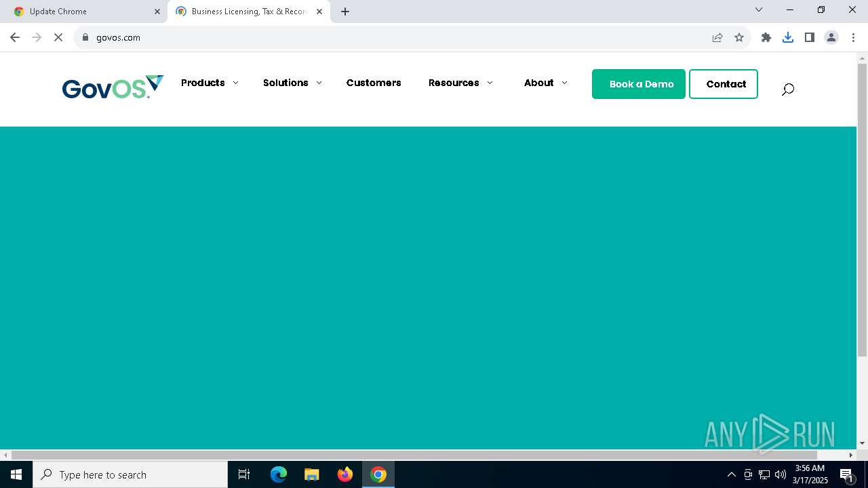Click scroll down arrow on vertical scrollbar
This screenshot has width=868, height=488.
click(x=862, y=443)
